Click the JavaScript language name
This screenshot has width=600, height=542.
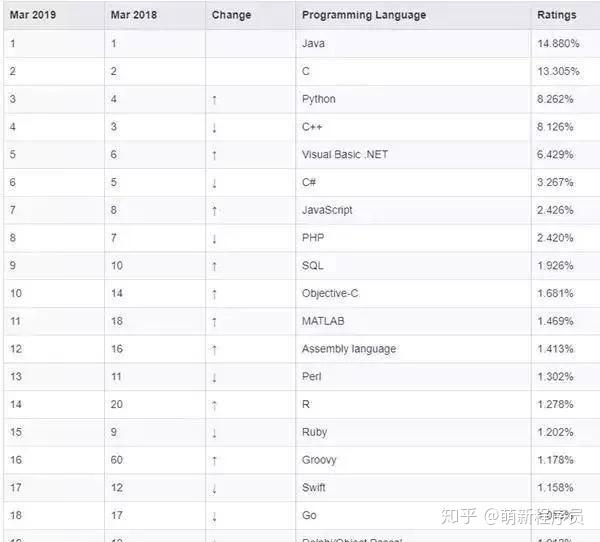point(327,210)
